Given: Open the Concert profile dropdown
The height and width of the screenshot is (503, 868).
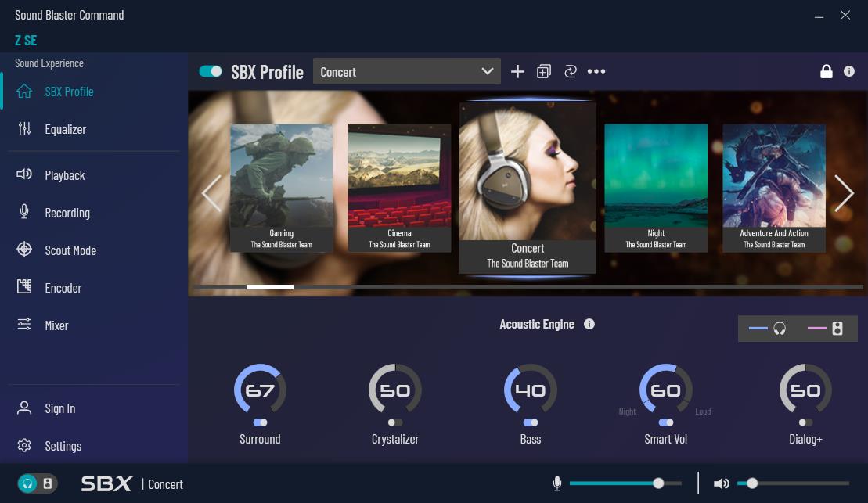Looking at the screenshot, I should (406, 72).
